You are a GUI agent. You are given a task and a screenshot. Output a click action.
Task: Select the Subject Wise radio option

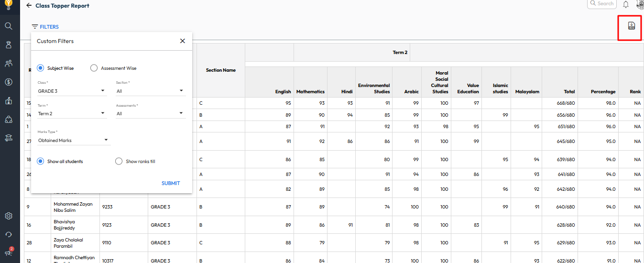tap(41, 68)
